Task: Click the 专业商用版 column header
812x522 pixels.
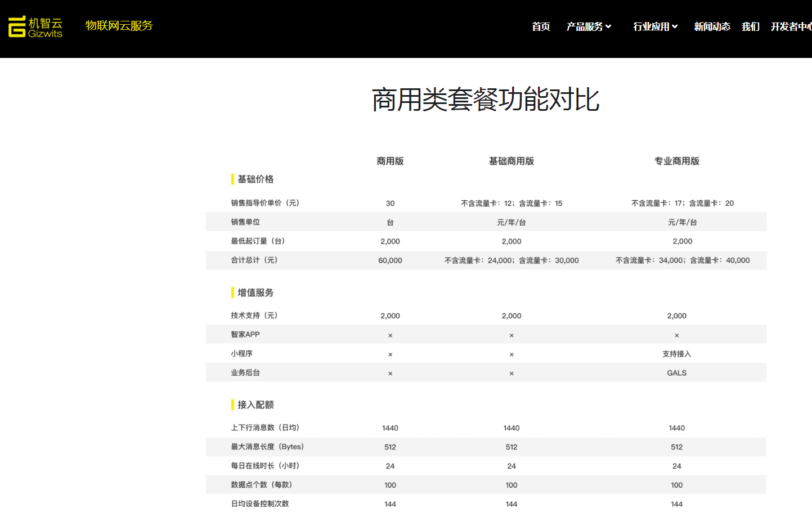Action: (676, 161)
